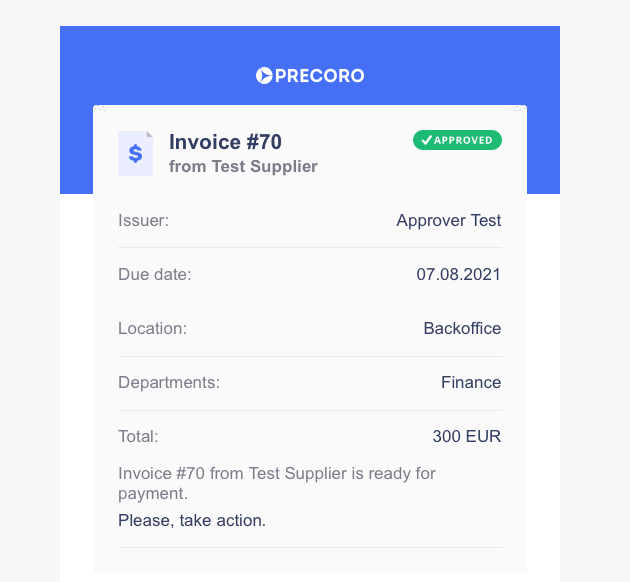Click the 'from Test Supplier' subtitle
The image size is (630, 582).
click(243, 167)
